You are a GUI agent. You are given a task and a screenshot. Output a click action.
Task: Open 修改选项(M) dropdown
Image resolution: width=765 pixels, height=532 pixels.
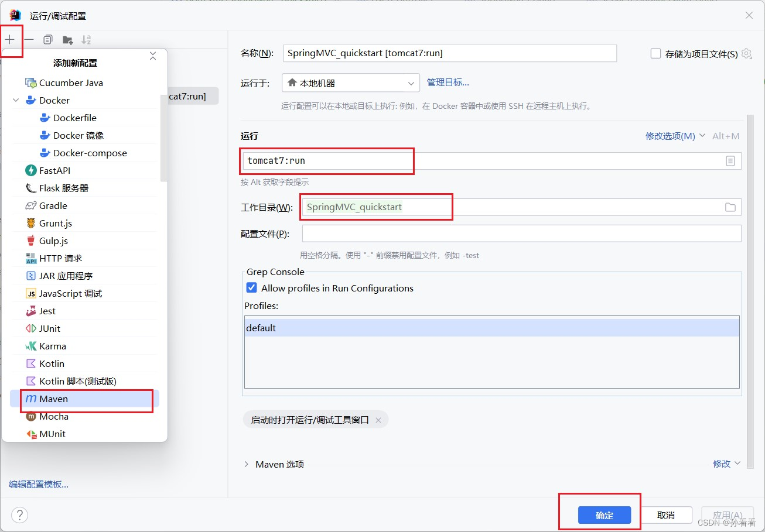click(x=675, y=136)
